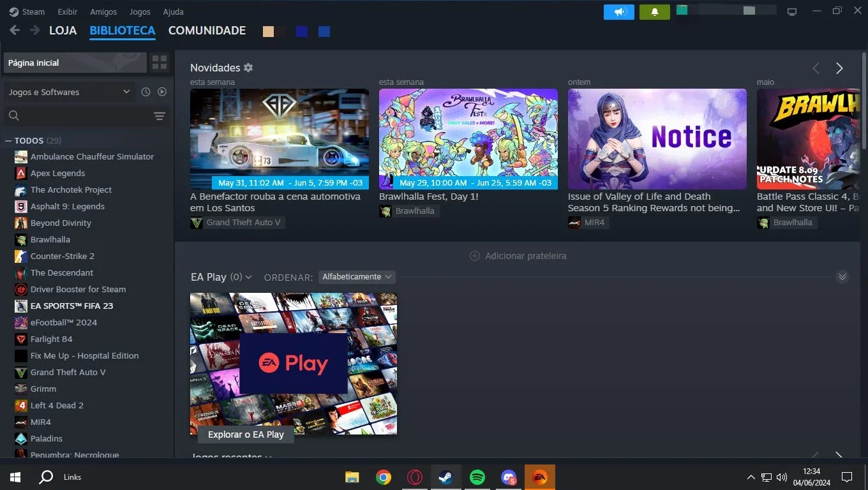Click the Adicionar prateleira plus icon
The height and width of the screenshot is (490, 868).
[474, 256]
